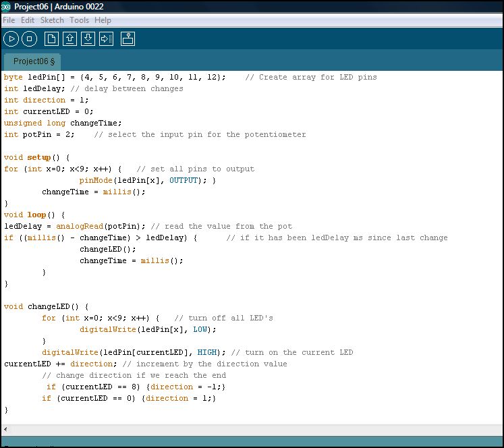Click the 'pinMode(ledPin[x], OUTPUT);' line
The image size is (504, 448).
148,180
